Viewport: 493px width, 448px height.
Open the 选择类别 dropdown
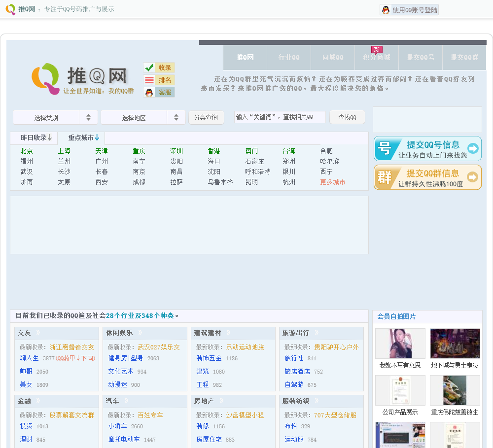[55, 118]
